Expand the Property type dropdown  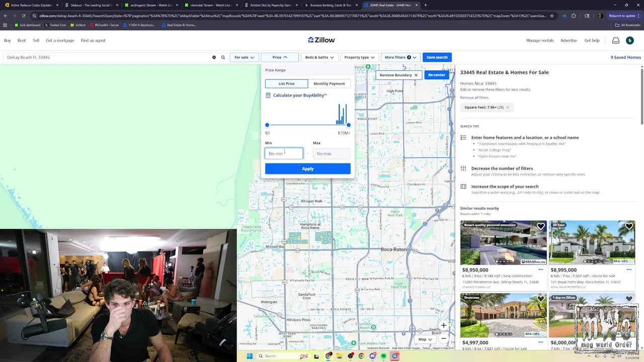(359, 57)
